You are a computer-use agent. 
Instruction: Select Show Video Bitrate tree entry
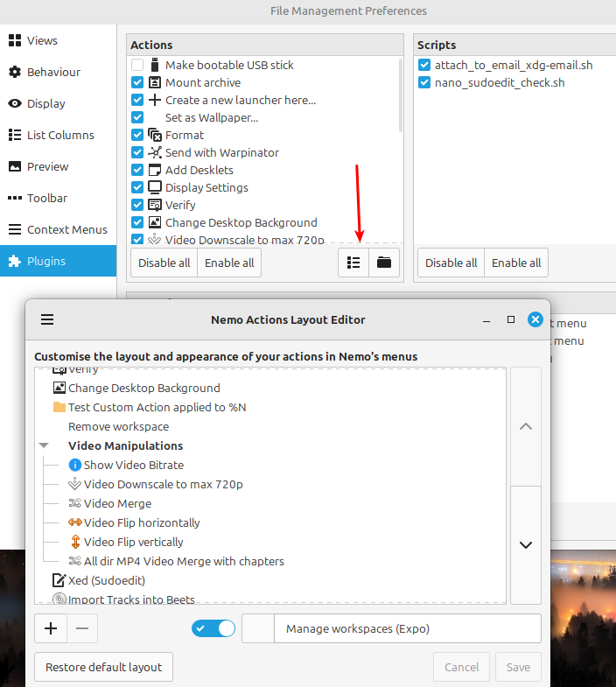coord(133,465)
